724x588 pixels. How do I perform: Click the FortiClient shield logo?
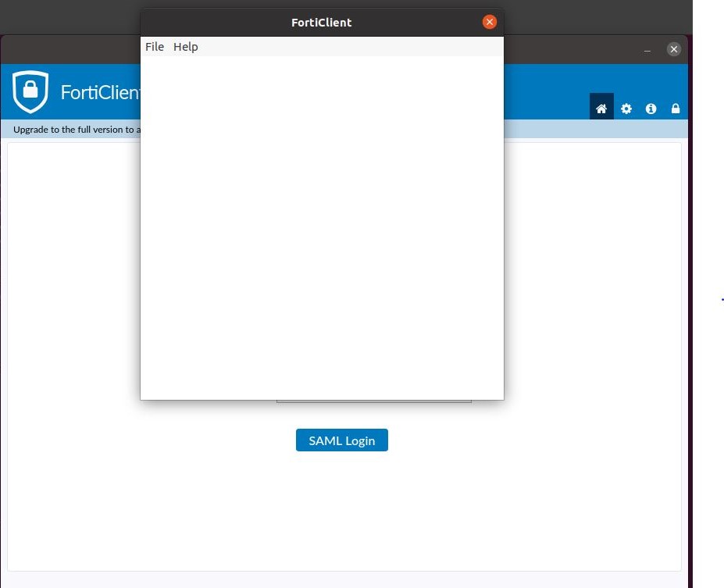click(x=30, y=91)
